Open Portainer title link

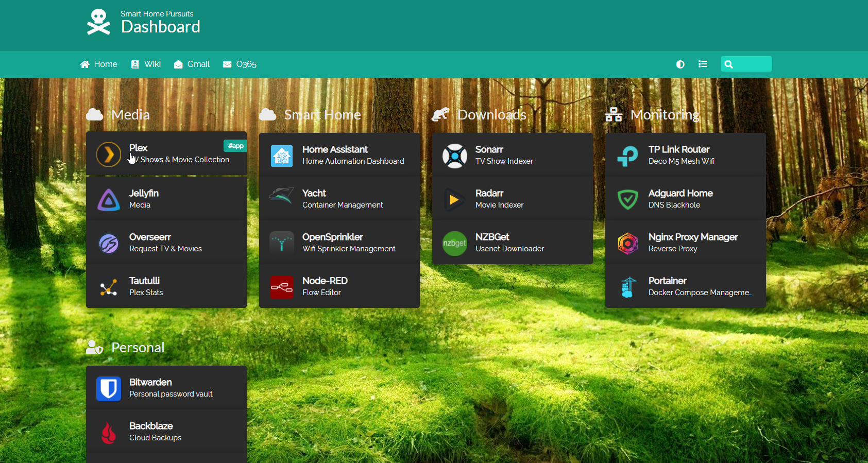668,281
